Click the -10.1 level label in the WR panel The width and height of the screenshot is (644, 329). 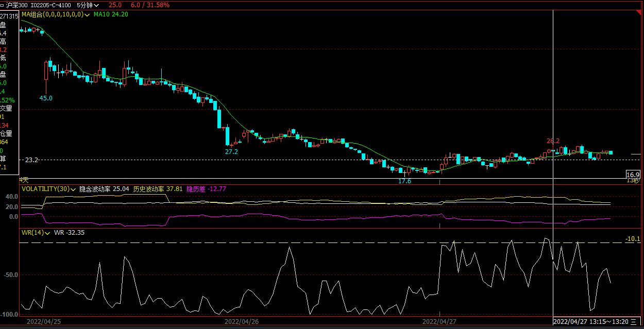(x=633, y=239)
